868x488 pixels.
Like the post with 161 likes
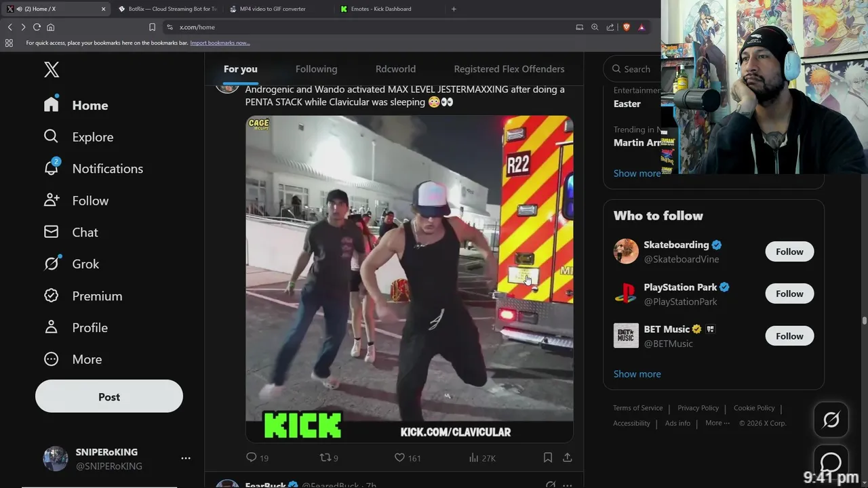coord(408,458)
